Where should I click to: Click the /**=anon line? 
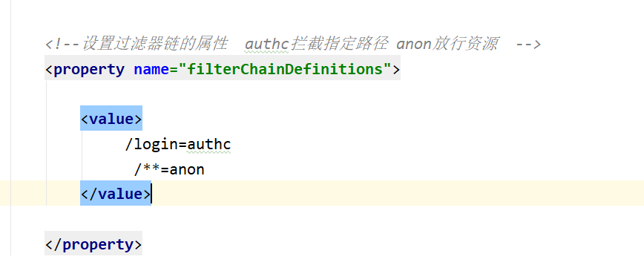coord(169,169)
